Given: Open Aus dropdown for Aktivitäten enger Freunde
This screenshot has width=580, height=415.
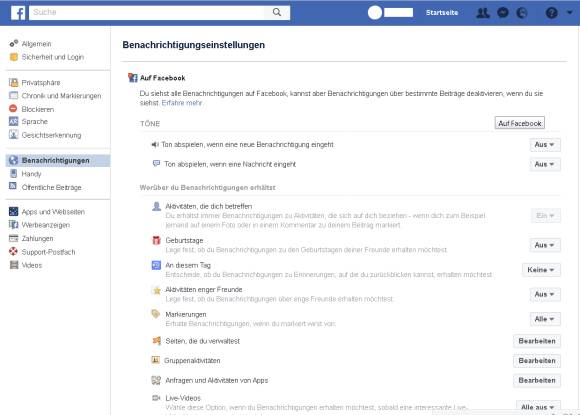Looking at the screenshot, I should (x=545, y=294).
